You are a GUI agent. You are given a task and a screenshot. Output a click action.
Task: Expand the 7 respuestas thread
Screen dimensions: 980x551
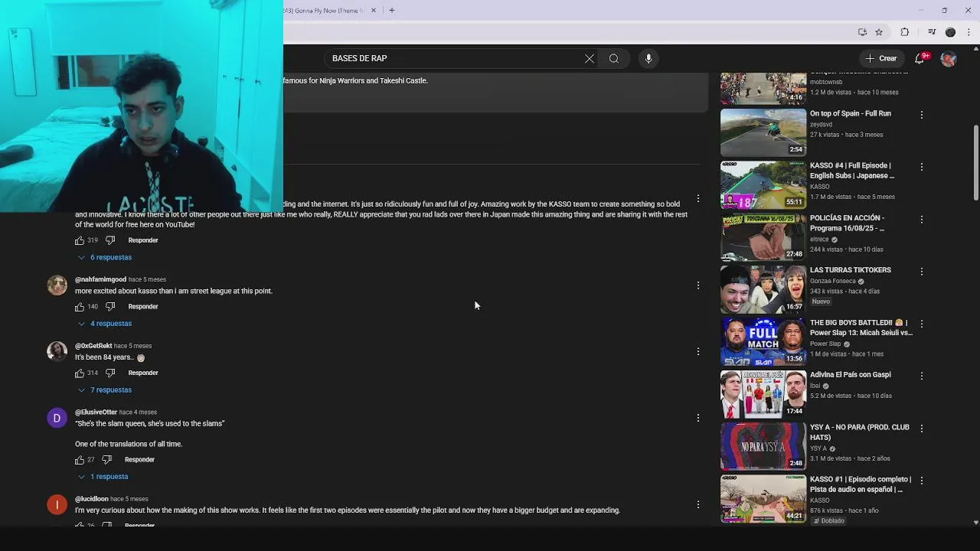[x=105, y=390]
